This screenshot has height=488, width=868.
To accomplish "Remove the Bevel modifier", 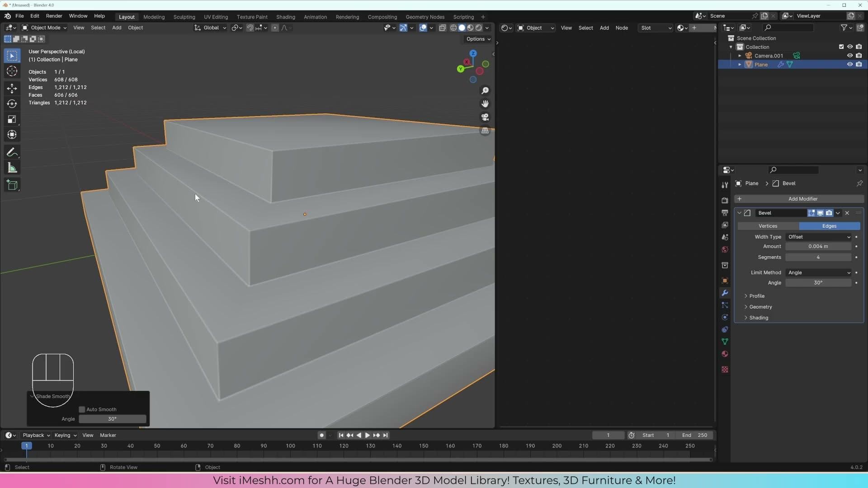I will (x=847, y=213).
